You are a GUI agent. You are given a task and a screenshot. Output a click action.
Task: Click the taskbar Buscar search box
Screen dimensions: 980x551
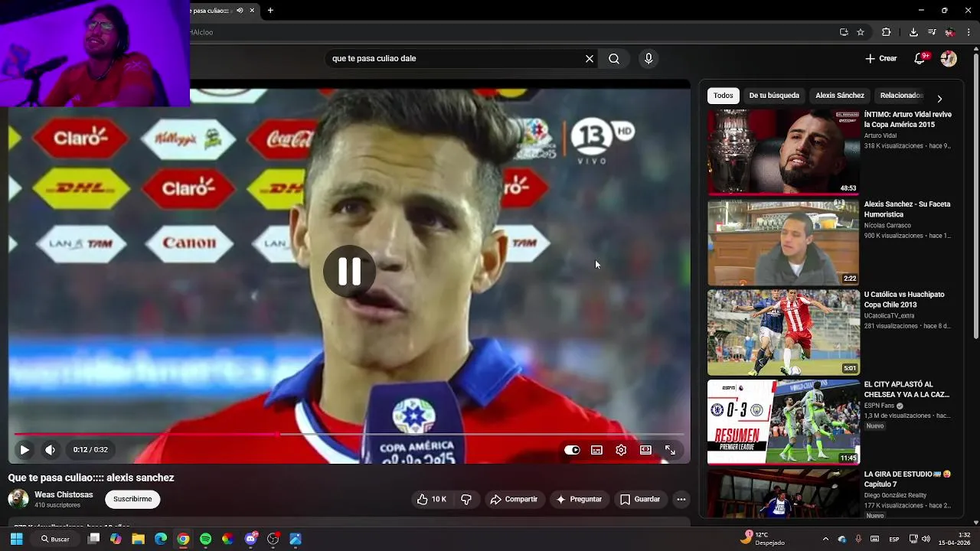click(x=55, y=539)
